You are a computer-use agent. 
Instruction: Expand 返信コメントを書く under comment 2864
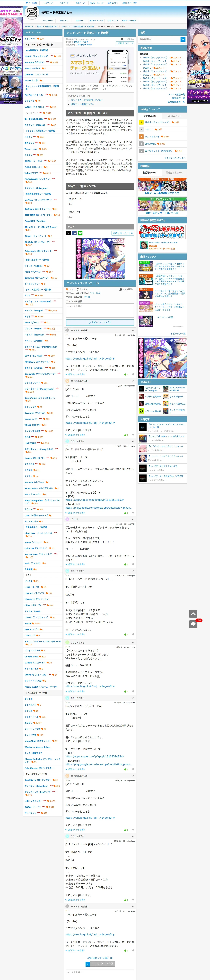pyautogui.click(x=75, y=435)
